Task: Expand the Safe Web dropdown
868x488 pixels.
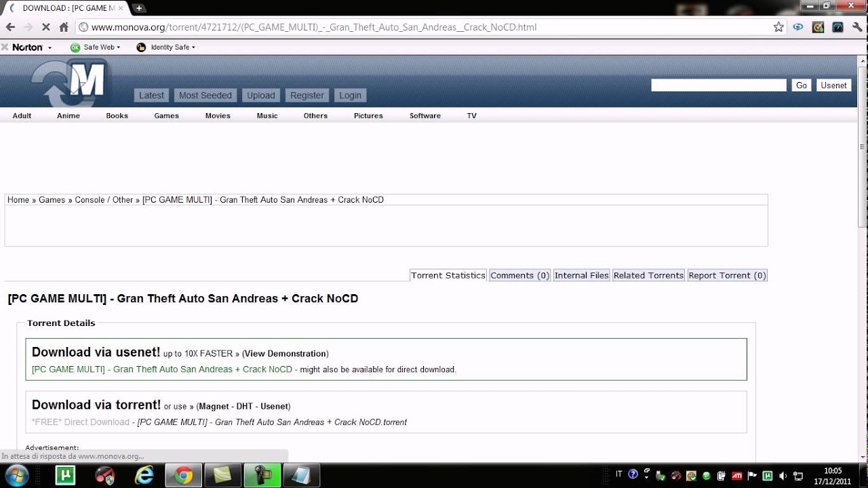Action: click(x=118, y=47)
